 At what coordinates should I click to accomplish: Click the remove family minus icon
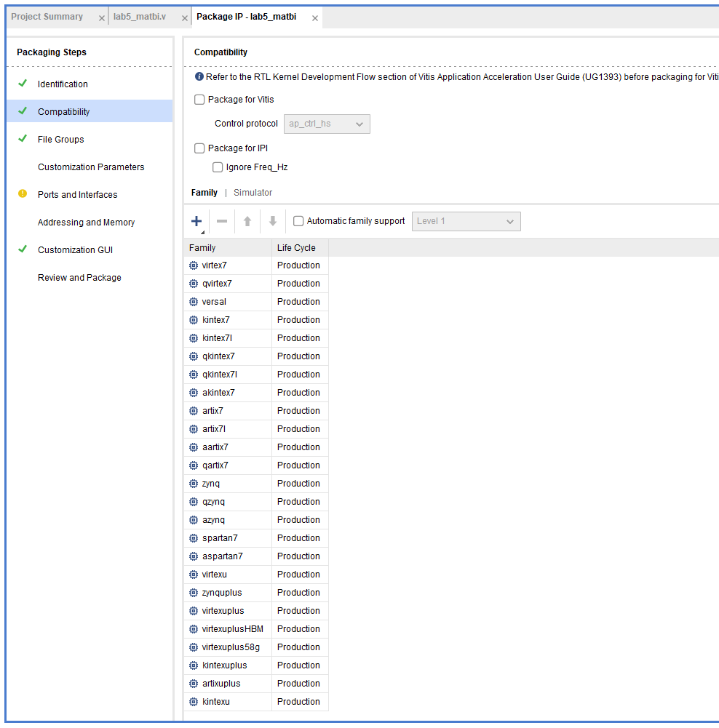pos(222,222)
